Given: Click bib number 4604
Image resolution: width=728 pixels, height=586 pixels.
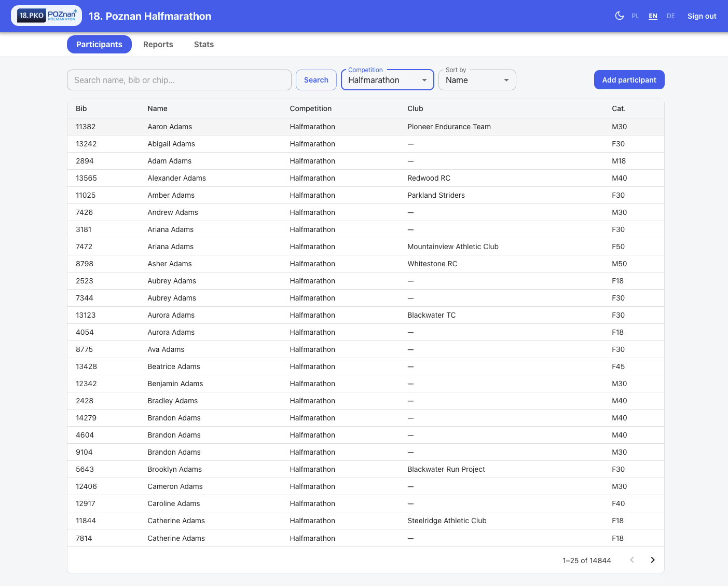Looking at the screenshot, I should [85, 435].
